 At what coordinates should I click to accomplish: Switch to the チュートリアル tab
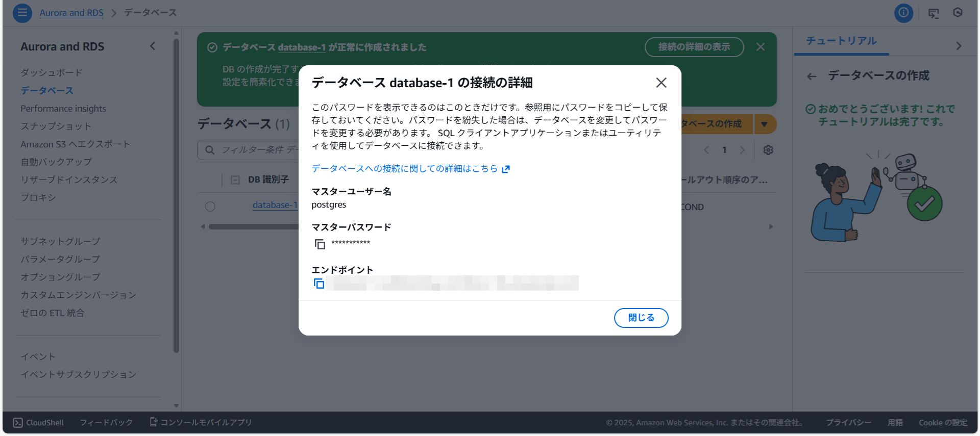coord(841,41)
